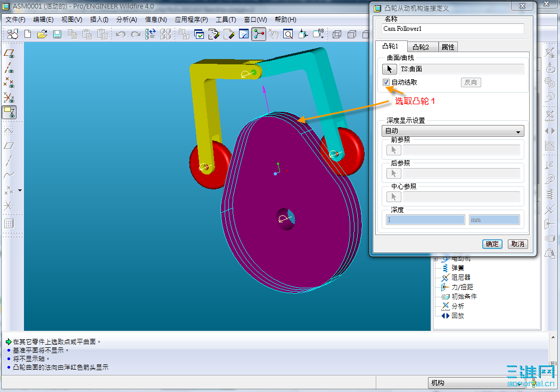The image size is (560, 392).
Task: Select 阻尼器 in the mechanism tree
Action: point(460,278)
